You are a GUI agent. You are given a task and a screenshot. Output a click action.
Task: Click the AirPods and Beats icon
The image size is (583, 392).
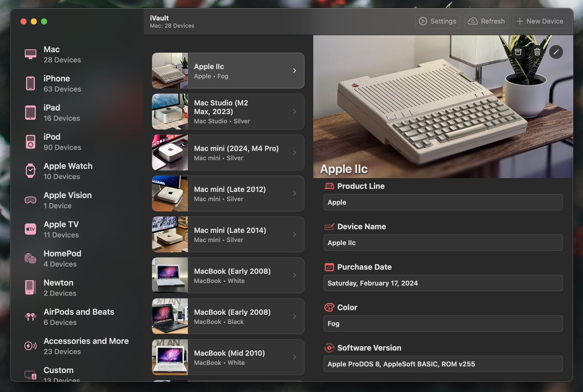point(31,317)
